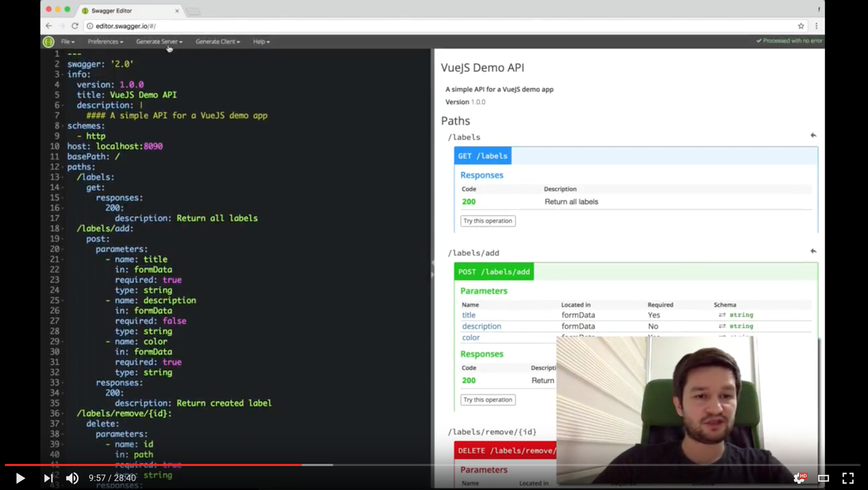This screenshot has height=490, width=868.
Task: Open the Generate Server menu
Action: click(159, 42)
